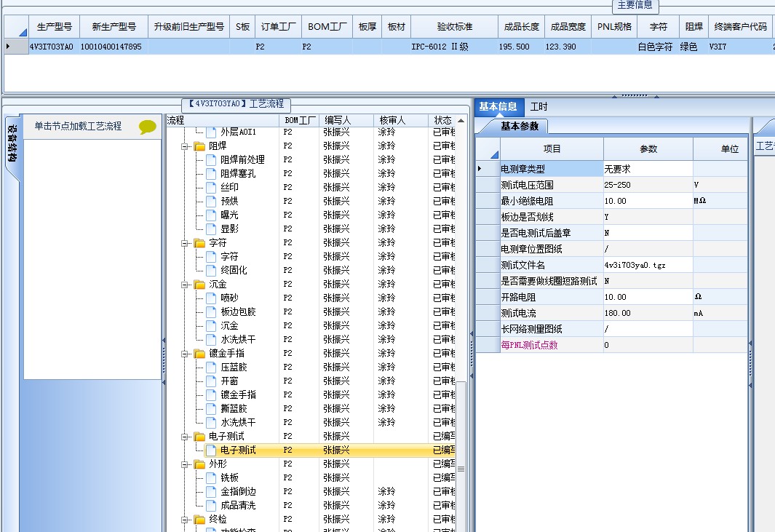This screenshot has width=775, height=532.
Task: Select the 基本参数 sub-tab
Action: pos(520,127)
